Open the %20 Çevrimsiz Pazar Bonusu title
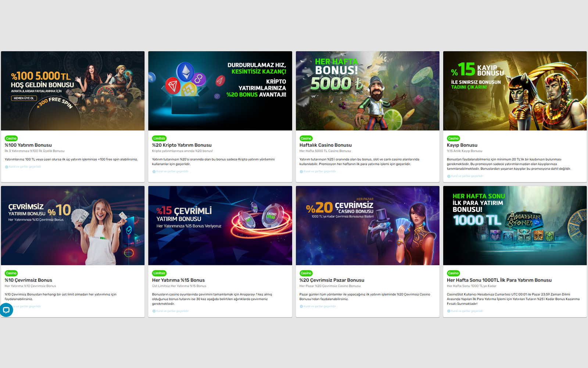Viewport: 588px width, 368px height. click(331, 280)
